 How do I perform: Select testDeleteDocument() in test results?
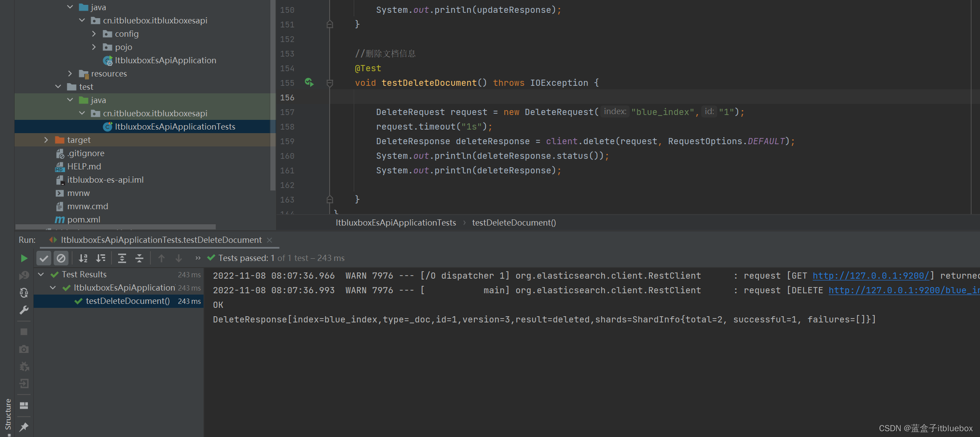click(119, 301)
